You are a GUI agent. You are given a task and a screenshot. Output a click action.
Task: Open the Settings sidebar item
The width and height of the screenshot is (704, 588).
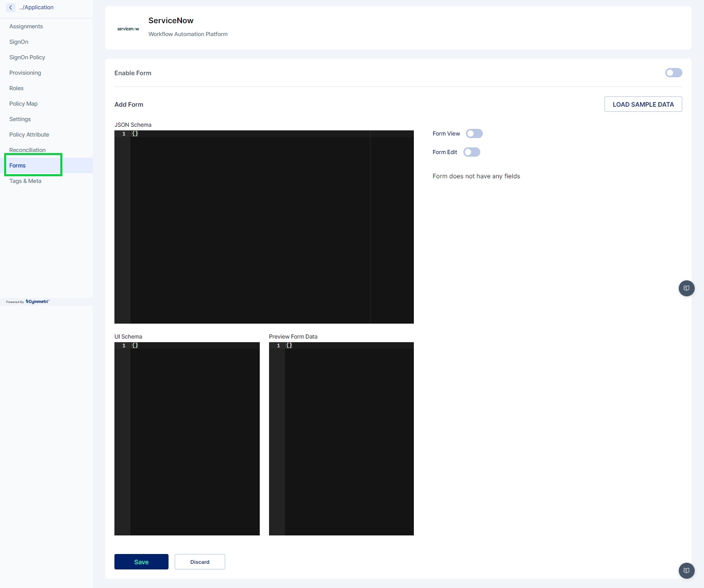(x=46, y=119)
